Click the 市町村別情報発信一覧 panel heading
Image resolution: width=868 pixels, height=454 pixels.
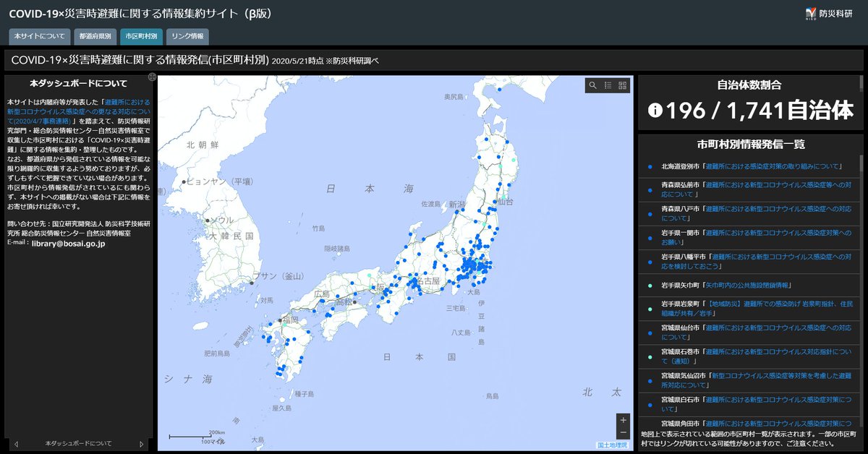click(x=751, y=145)
